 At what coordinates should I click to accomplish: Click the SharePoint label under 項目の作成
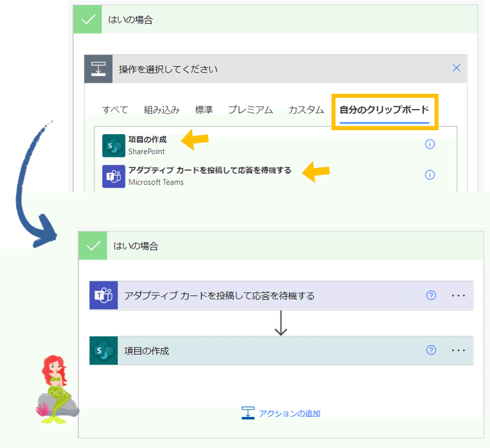coord(146,151)
